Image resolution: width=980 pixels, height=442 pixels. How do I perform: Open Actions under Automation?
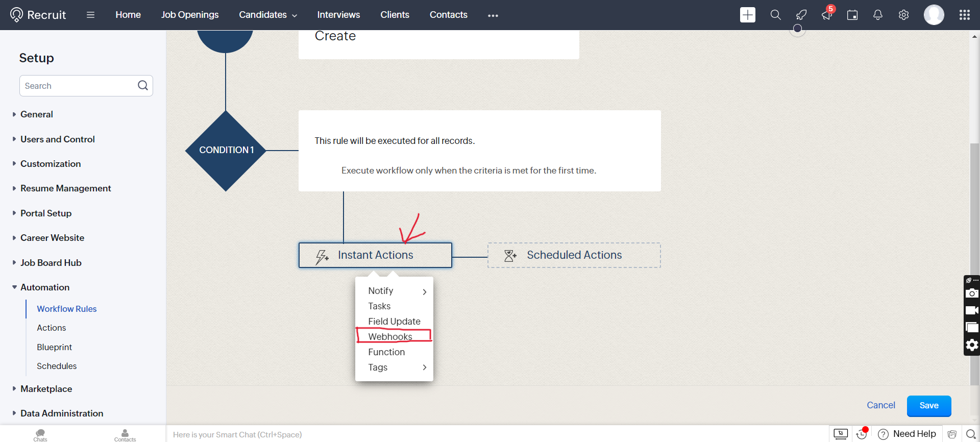pyautogui.click(x=51, y=328)
